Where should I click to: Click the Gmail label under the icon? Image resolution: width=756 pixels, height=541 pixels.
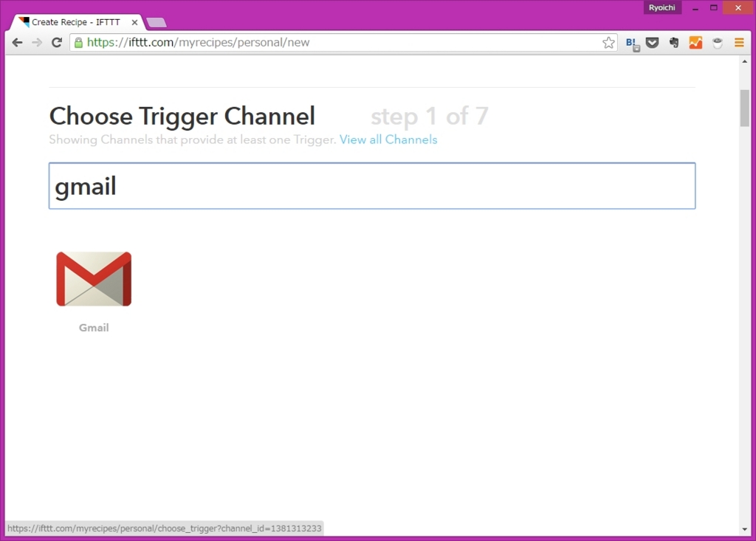pos(94,328)
